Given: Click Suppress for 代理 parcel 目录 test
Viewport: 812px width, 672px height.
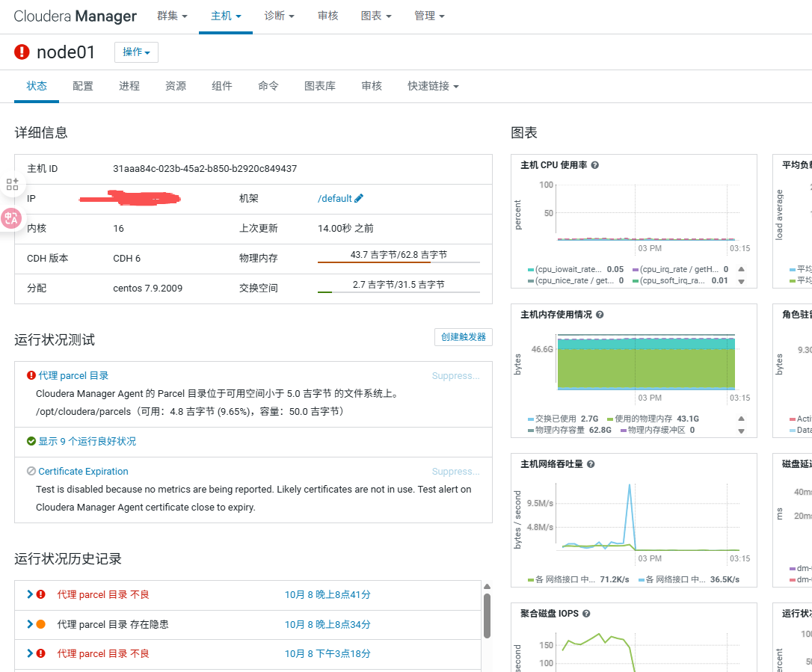Looking at the screenshot, I should (x=455, y=376).
